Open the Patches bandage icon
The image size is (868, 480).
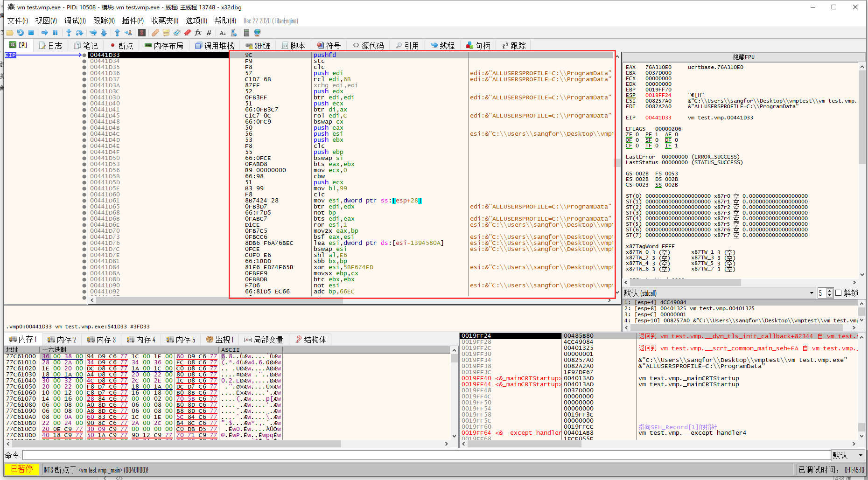click(x=155, y=33)
